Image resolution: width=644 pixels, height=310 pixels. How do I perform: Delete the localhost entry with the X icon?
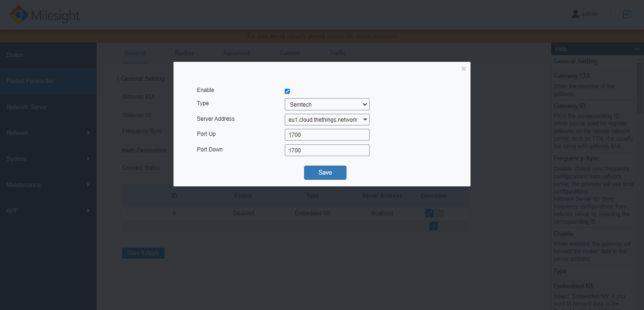coord(439,213)
